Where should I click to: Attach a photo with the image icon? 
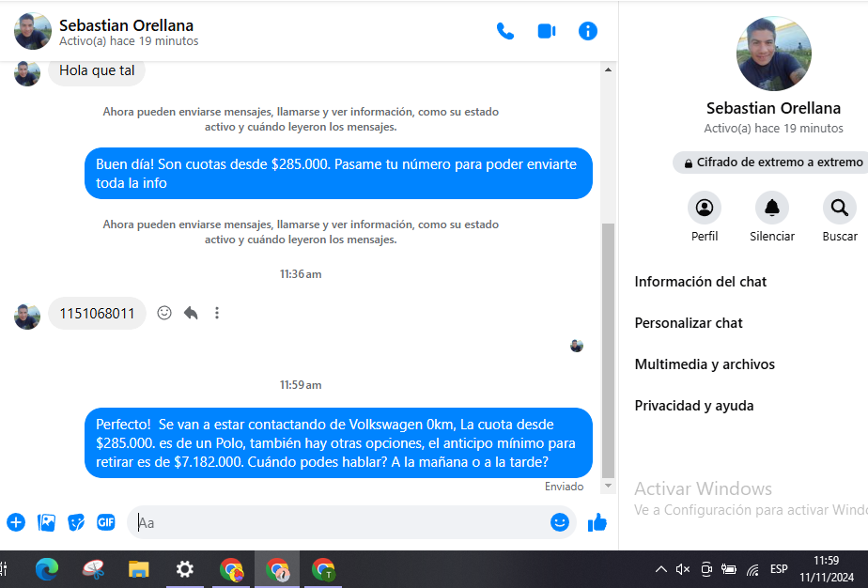pyautogui.click(x=46, y=522)
